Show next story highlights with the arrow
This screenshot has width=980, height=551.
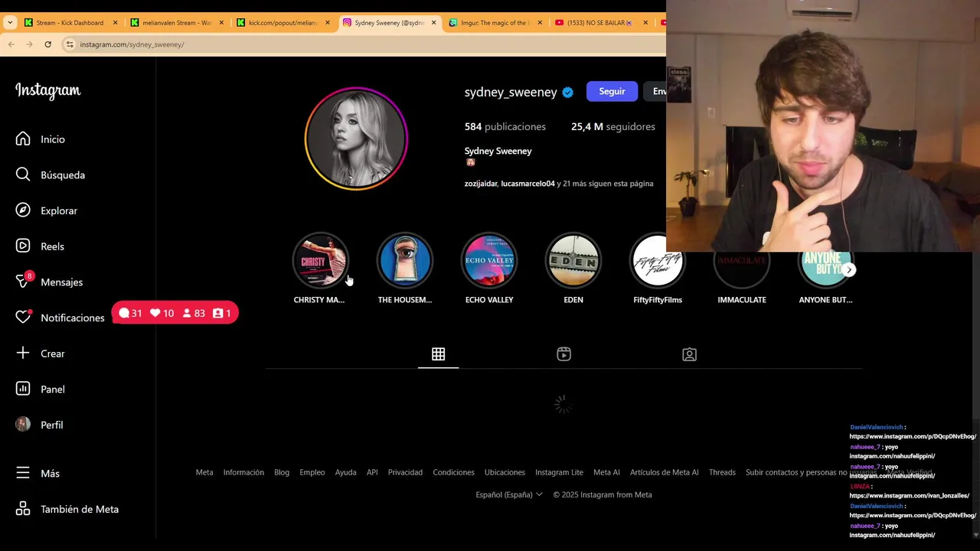(x=849, y=269)
